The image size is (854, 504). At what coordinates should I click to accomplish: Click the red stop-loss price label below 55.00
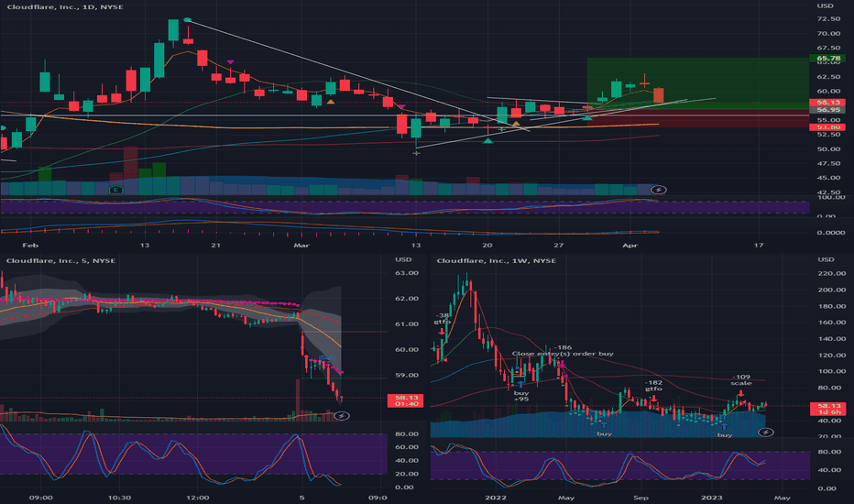point(827,127)
